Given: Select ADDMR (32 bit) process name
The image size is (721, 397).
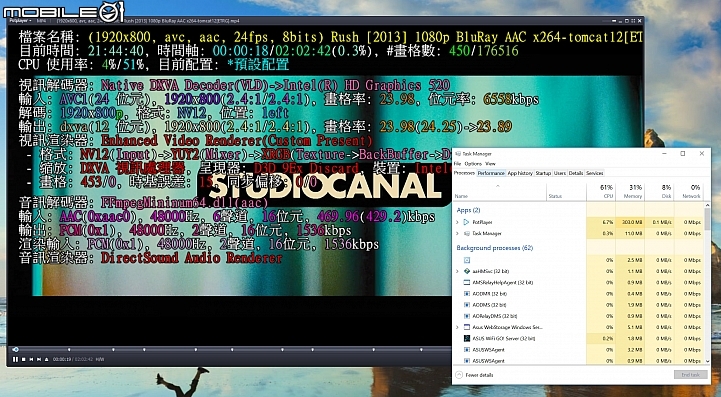Looking at the screenshot, I should [x=489, y=293].
